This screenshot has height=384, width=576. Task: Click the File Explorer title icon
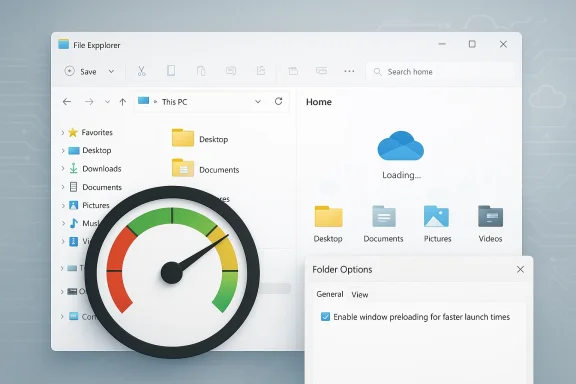64,44
